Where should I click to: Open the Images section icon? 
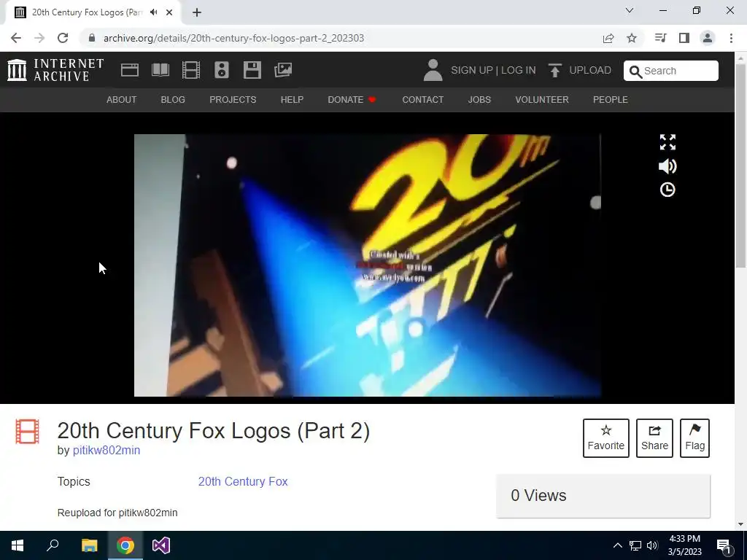point(283,70)
